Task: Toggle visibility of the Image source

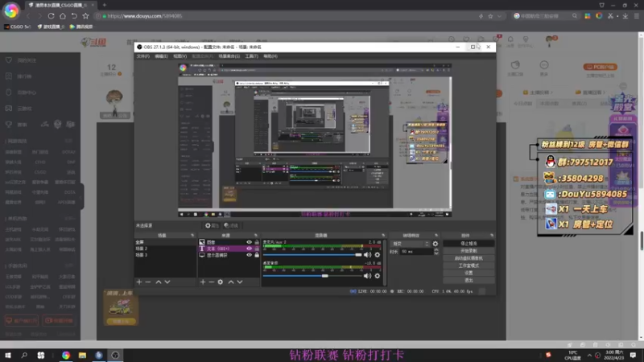Action: point(249,242)
